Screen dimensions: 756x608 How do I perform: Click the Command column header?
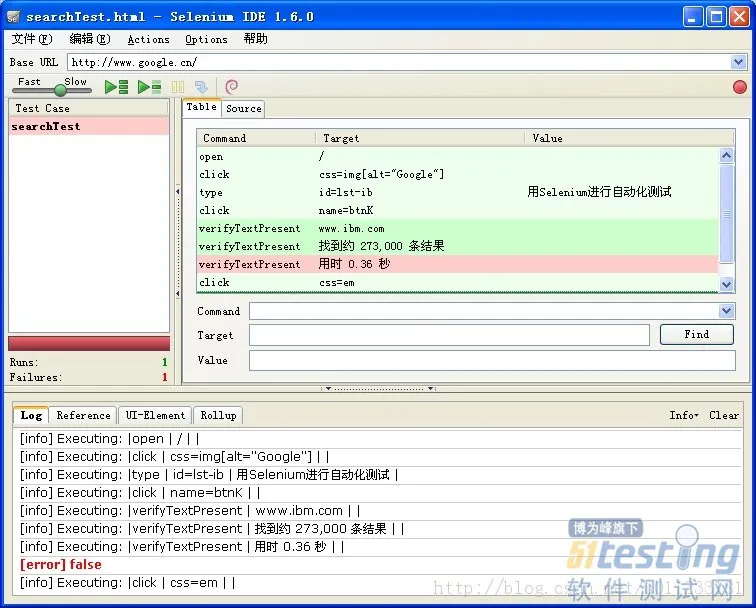[x=256, y=138]
